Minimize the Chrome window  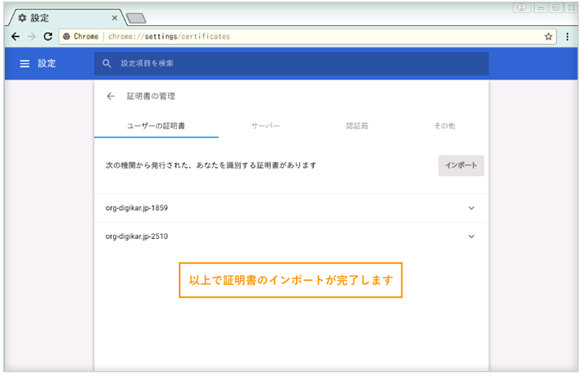tap(541, 8)
